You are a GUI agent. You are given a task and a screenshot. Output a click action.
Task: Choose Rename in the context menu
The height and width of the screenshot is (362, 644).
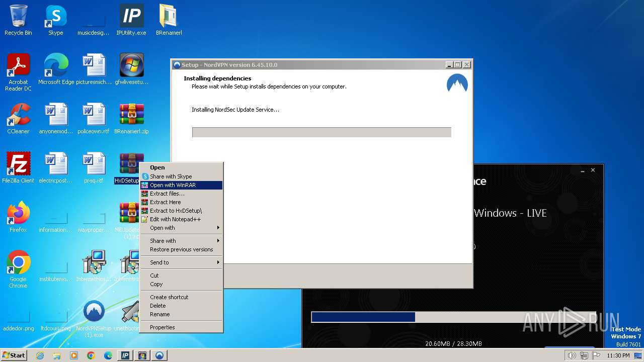pyautogui.click(x=181, y=314)
